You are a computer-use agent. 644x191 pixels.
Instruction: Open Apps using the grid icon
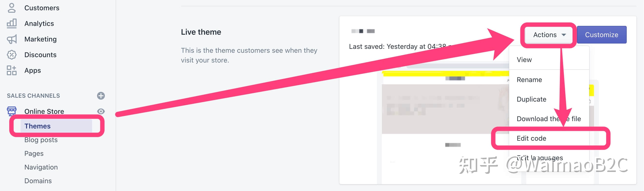11,70
